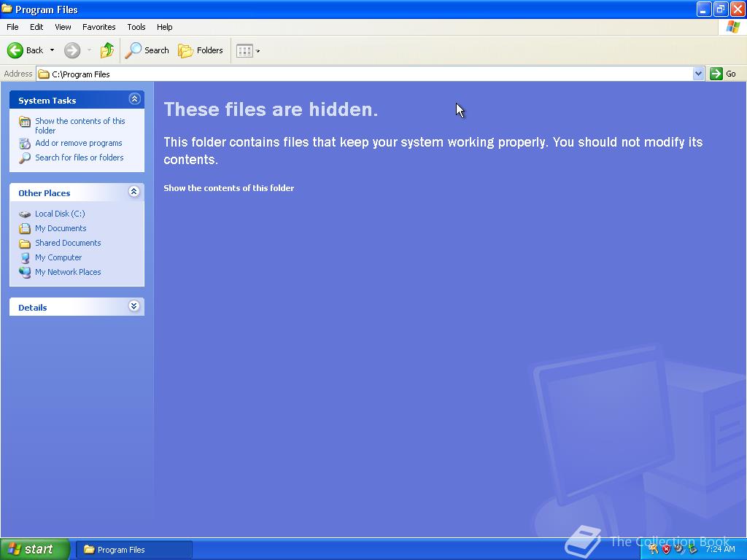Click the My Network Places globe icon

click(25, 273)
